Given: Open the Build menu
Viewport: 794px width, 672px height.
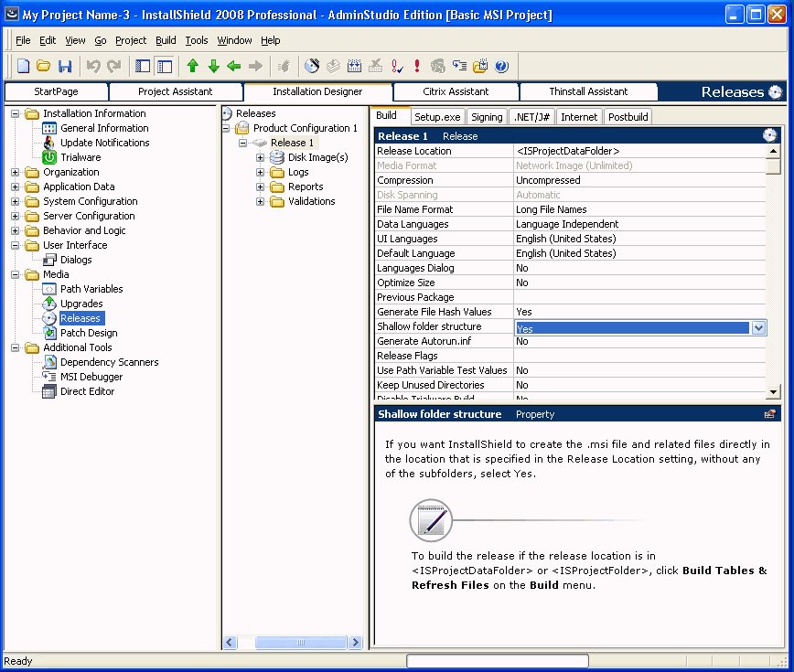Looking at the screenshot, I should click(x=166, y=40).
